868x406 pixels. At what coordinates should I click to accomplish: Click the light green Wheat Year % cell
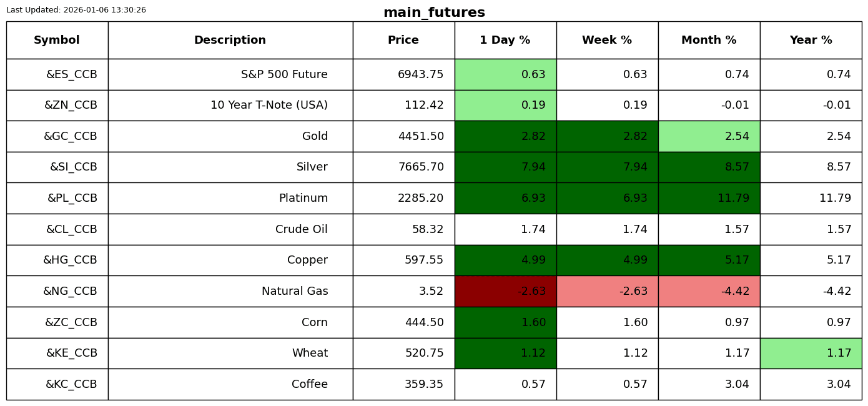pos(811,353)
